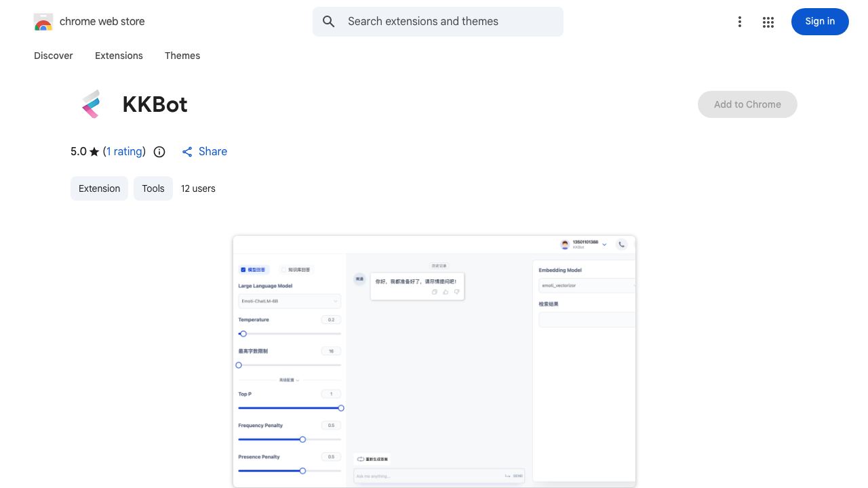The height and width of the screenshot is (488, 868).
Task: Open the KKBot screenshot preview image
Action: point(434,361)
